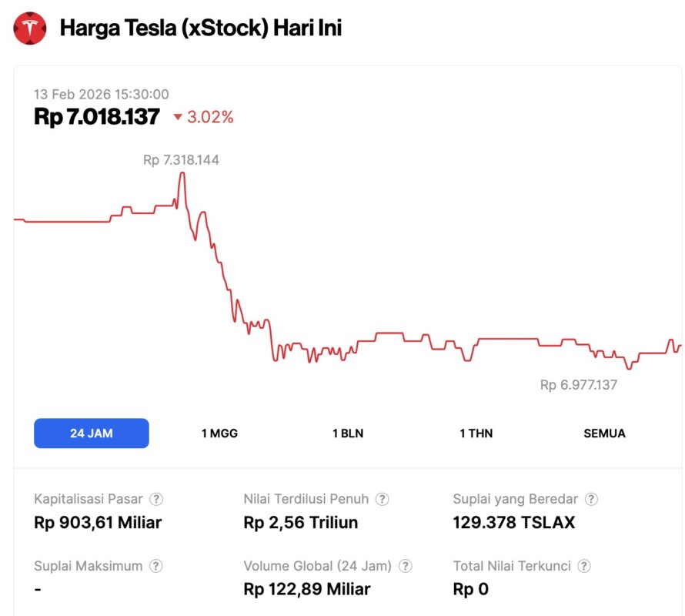Click the Harga Tesla (xStock) Hari Ini heading
This screenshot has width=685, height=616.
[x=201, y=28]
